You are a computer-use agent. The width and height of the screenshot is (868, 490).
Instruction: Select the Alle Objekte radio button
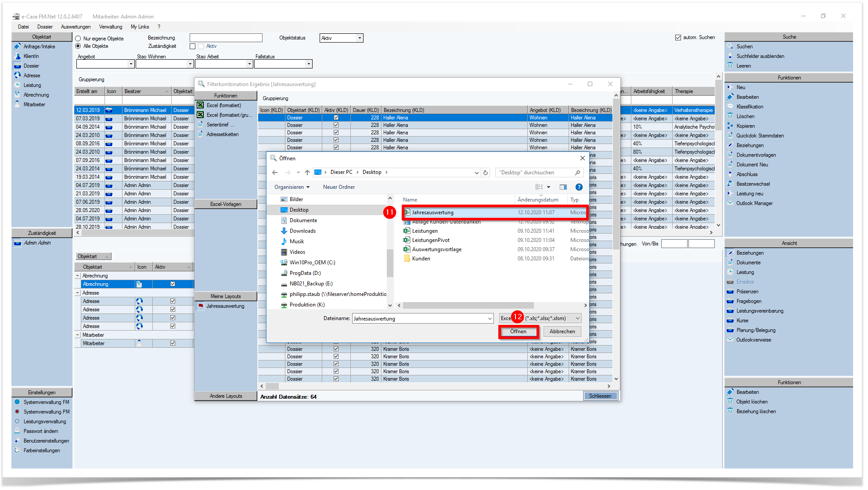(78, 46)
